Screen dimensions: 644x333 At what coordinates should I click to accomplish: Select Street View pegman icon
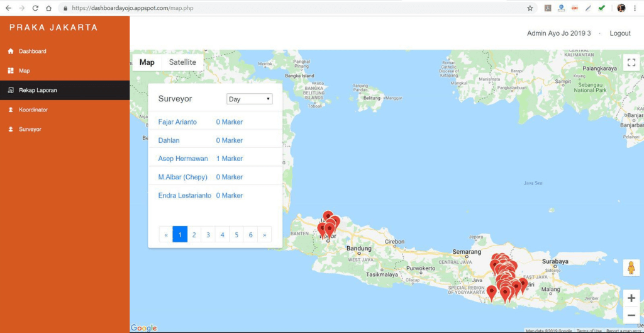[x=631, y=268]
